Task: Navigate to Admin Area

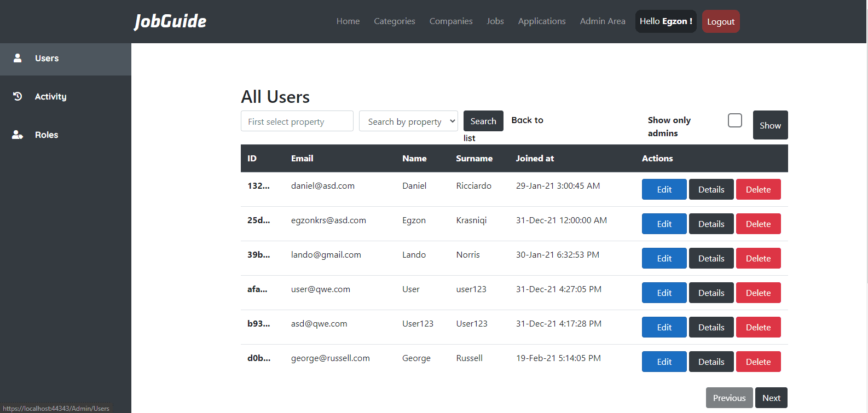Action: tap(602, 21)
